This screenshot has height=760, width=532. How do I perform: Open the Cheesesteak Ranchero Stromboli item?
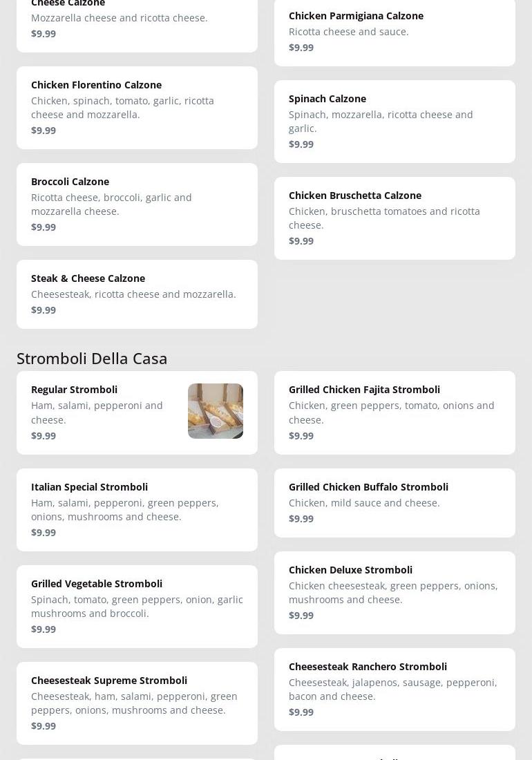point(395,689)
